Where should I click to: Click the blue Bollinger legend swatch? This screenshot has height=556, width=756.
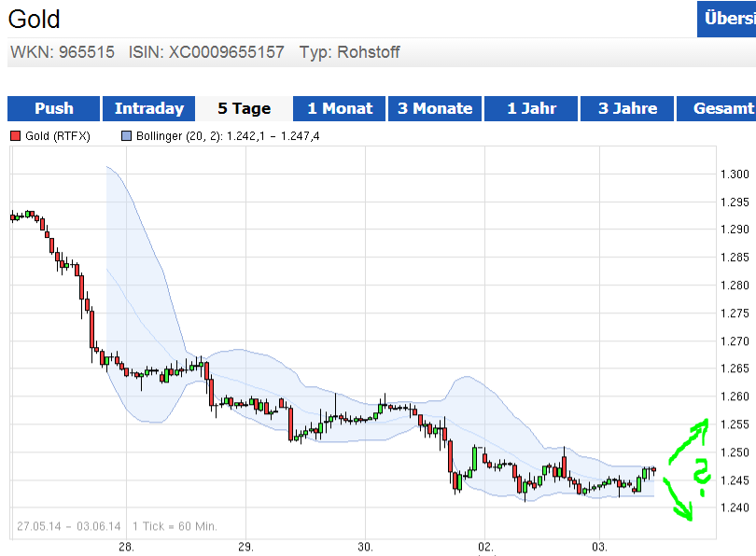[126, 136]
